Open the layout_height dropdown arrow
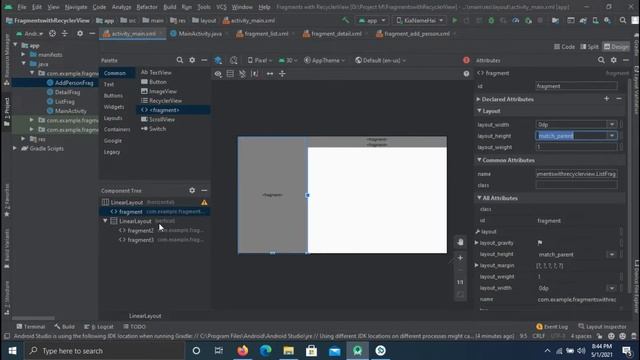The image size is (640, 360). click(x=611, y=136)
